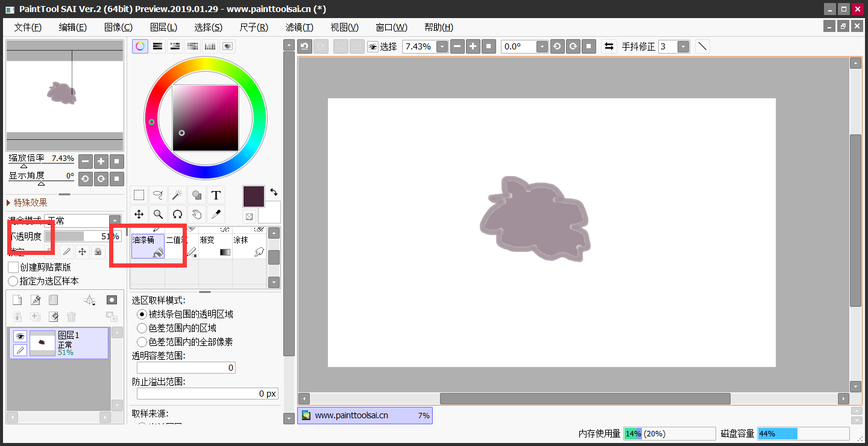The width and height of the screenshot is (868, 446).
Task: Reset rotation square button in top toolbar
Action: coord(589,46)
